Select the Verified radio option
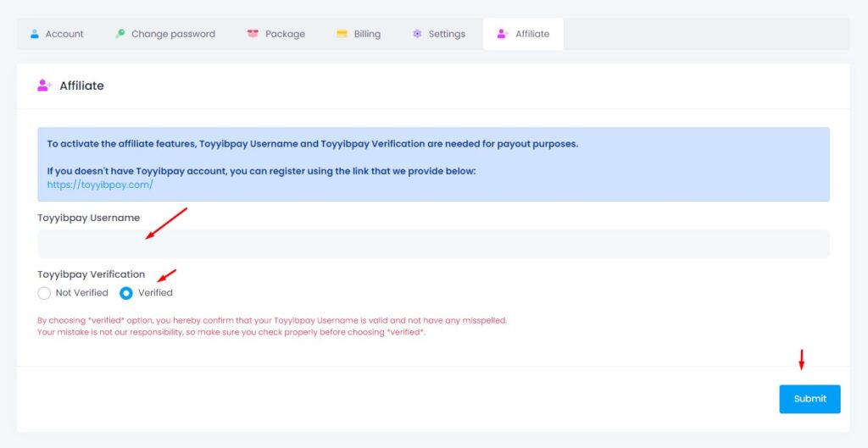Viewport: 868px width, 448px height. (126, 293)
